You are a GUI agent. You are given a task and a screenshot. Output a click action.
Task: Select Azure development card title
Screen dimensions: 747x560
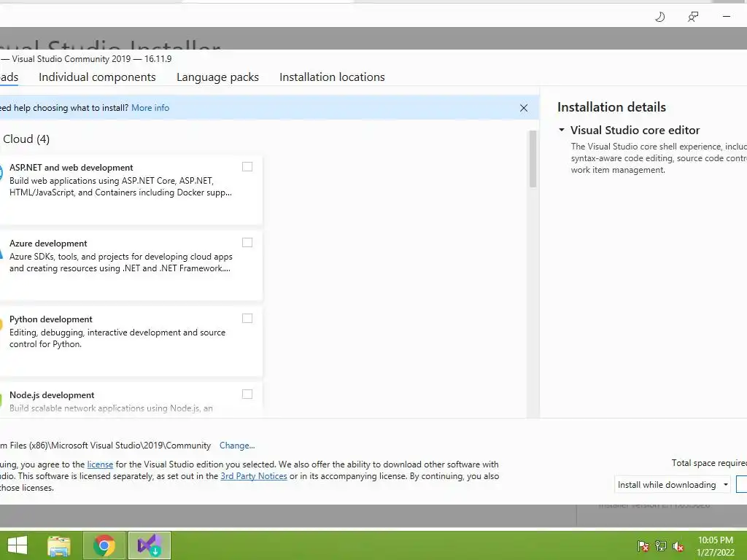point(48,244)
